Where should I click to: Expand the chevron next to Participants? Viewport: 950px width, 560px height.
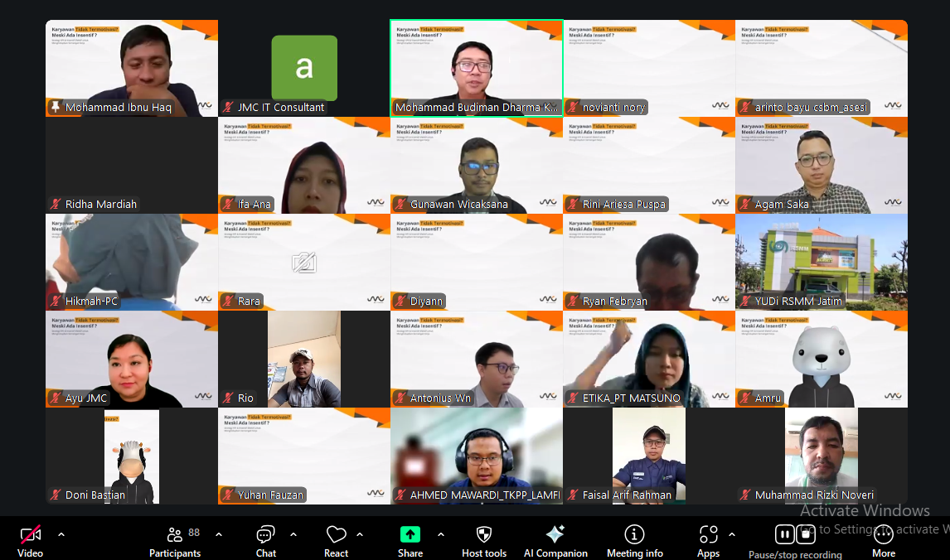coord(219,534)
